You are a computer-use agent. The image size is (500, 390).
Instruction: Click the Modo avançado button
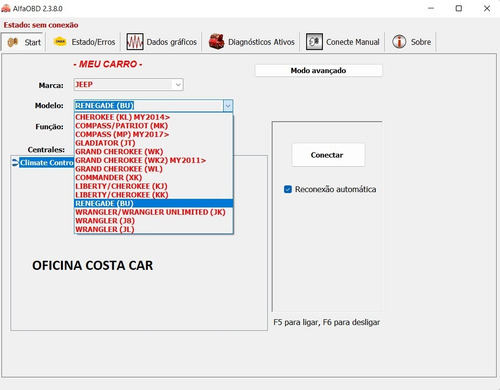point(318,70)
